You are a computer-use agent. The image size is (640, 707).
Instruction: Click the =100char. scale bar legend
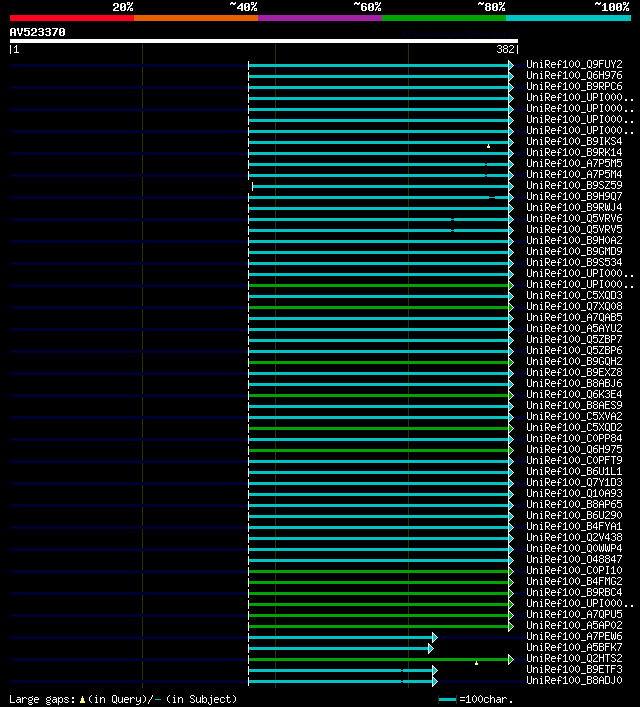[476, 699]
